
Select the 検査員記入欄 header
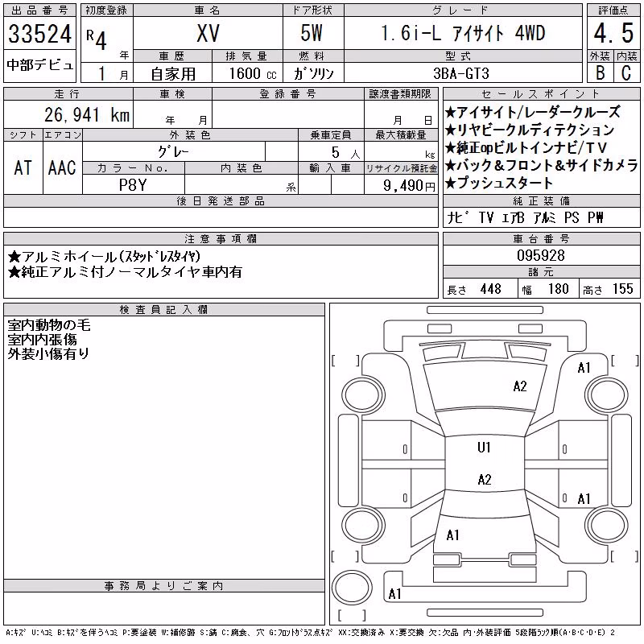coord(163,309)
